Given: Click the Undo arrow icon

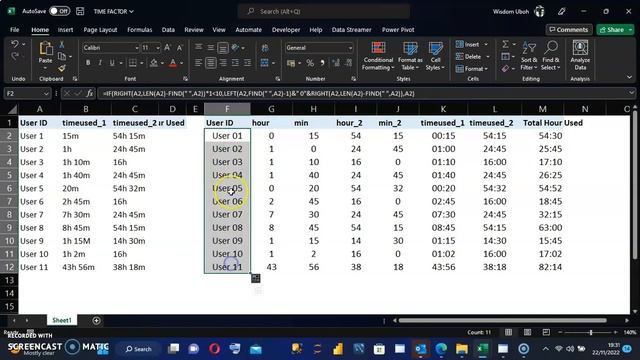Looking at the screenshot, I should click(x=15, y=44).
